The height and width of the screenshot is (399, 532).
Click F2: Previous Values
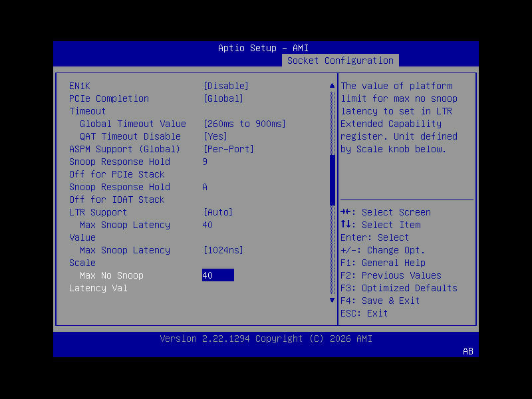pos(391,275)
